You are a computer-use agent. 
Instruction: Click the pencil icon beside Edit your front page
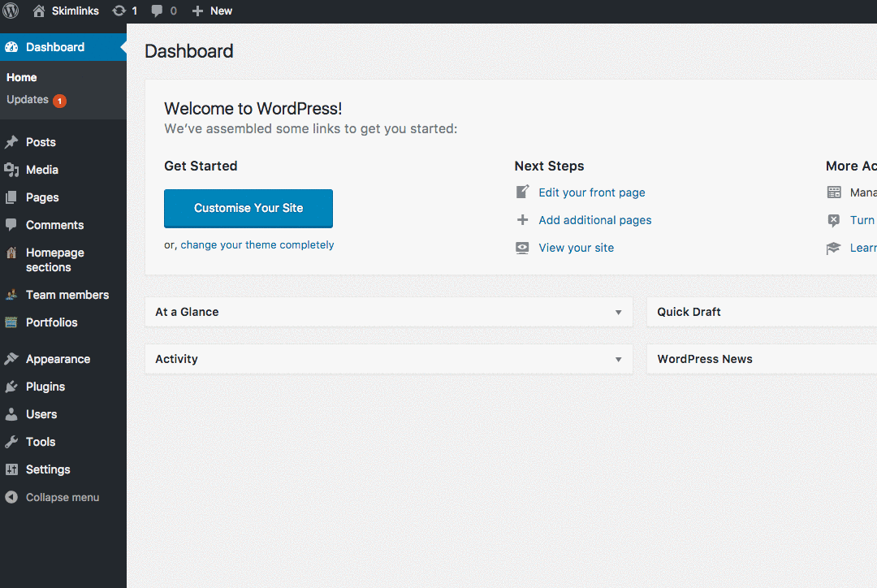[522, 192]
